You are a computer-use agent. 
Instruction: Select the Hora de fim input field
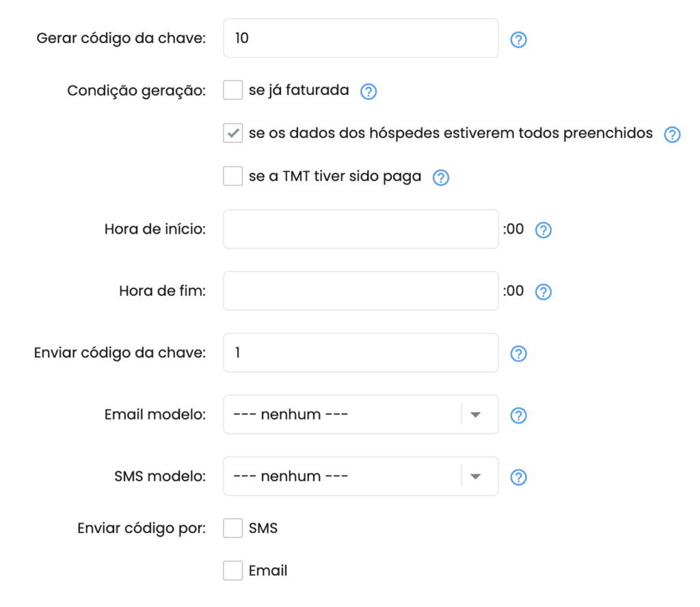pyautogui.click(x=361, y=291)
